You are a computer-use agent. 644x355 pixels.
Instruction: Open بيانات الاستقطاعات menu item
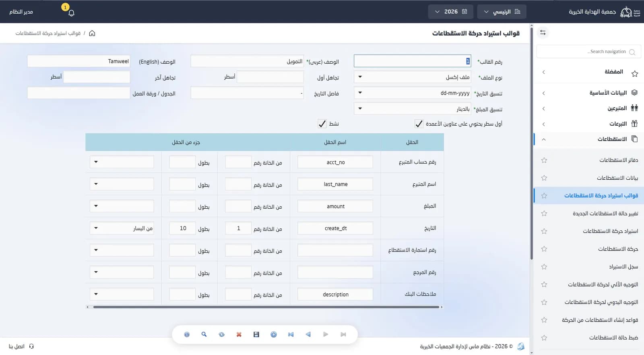617,178
